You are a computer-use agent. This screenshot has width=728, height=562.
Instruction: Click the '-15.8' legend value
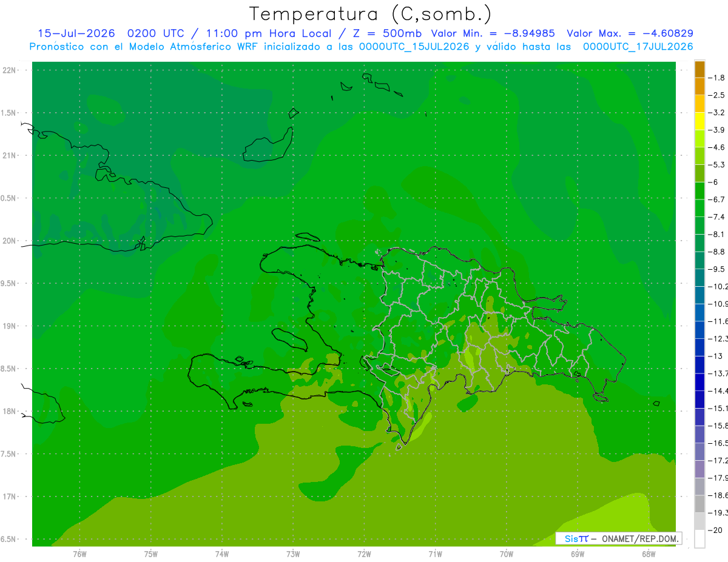[x=718, y=426]
